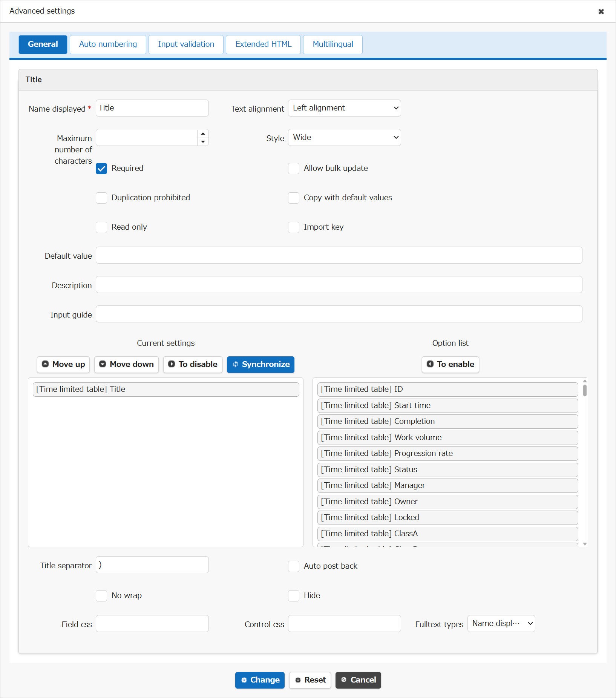616x698 pixels.
Task: Click the Control css input
Action: (x=345, y=624)
